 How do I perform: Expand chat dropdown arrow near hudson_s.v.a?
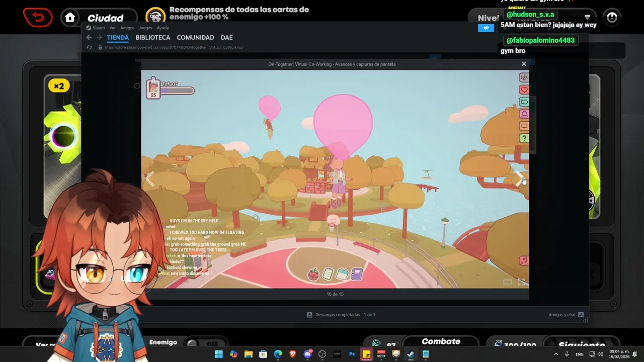[587, 17]
